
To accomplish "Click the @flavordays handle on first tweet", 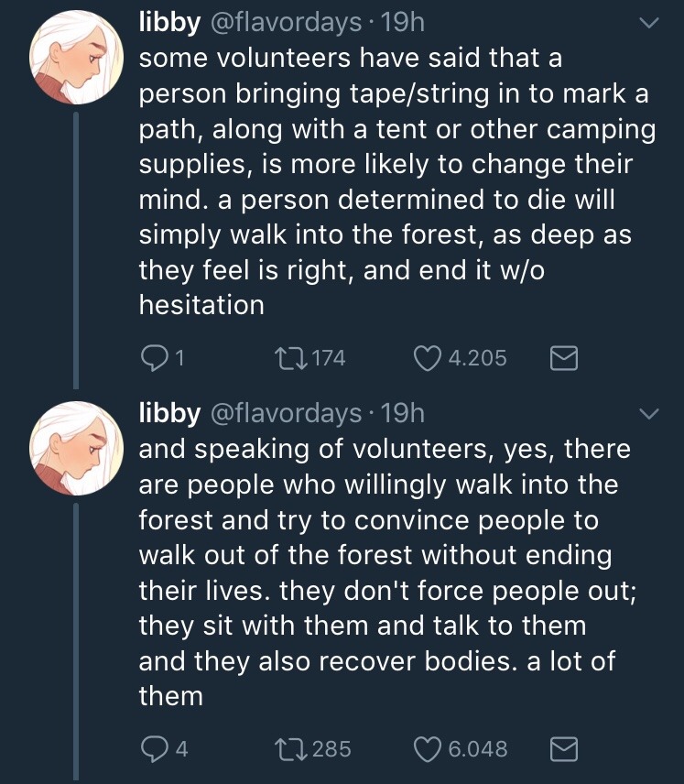I will click(x=287, y=22).
